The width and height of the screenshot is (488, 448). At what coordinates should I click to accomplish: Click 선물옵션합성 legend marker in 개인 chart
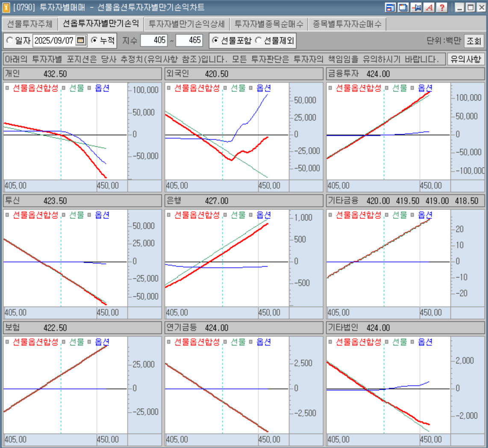pyautogui.click(x=8, y=88)
